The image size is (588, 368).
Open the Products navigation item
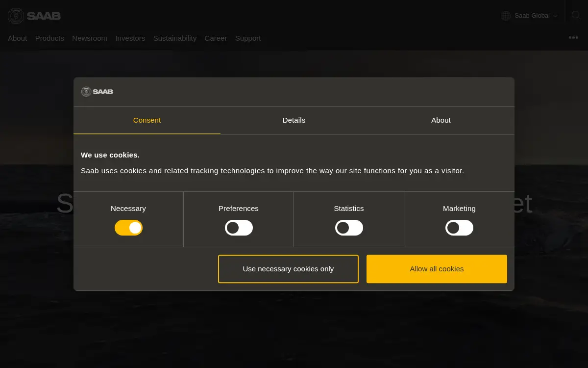point(49,38)
